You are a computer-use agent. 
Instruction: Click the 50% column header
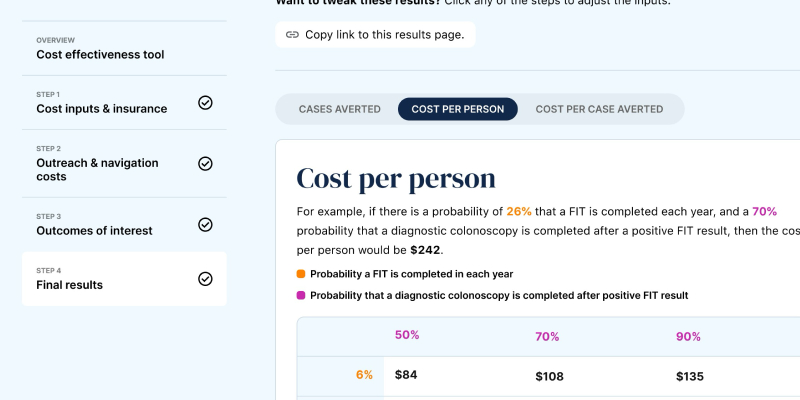(x=407, y=335)
